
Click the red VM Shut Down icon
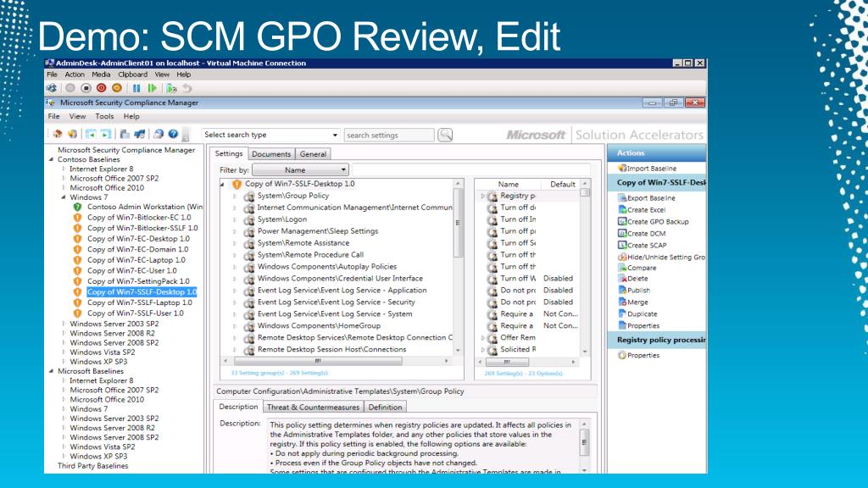tap(102, 88)
